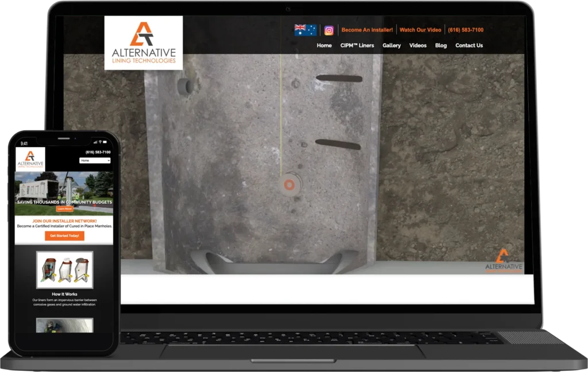Tap the Learn More button on the mobile banner
The width and height of the screenshot is (588, 372).
[64, 209]
